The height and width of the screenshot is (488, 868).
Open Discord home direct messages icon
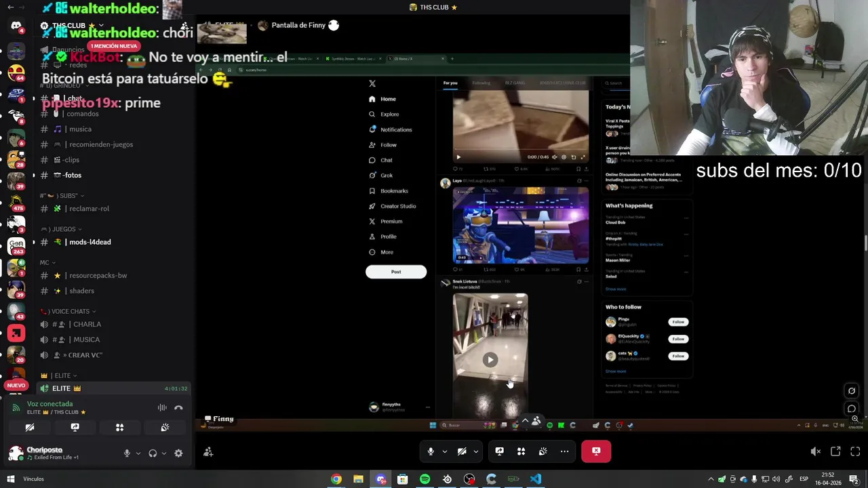(x=16, y=26)
